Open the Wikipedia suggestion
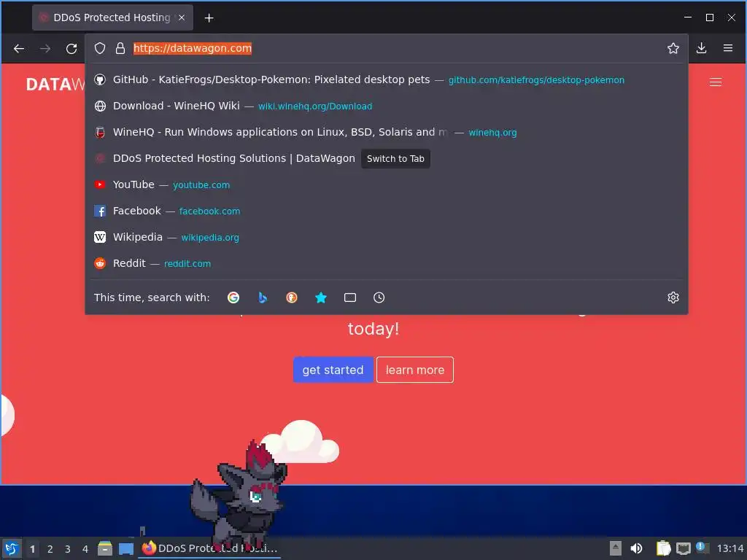The image size is (747, 560). [x=386, y=237]
